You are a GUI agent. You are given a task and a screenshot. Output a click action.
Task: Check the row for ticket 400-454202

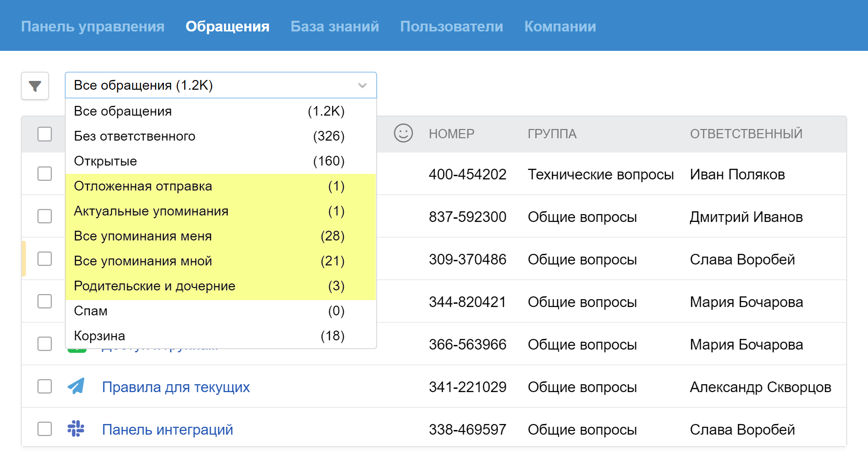pyautogui.click(x=44, y=174)
